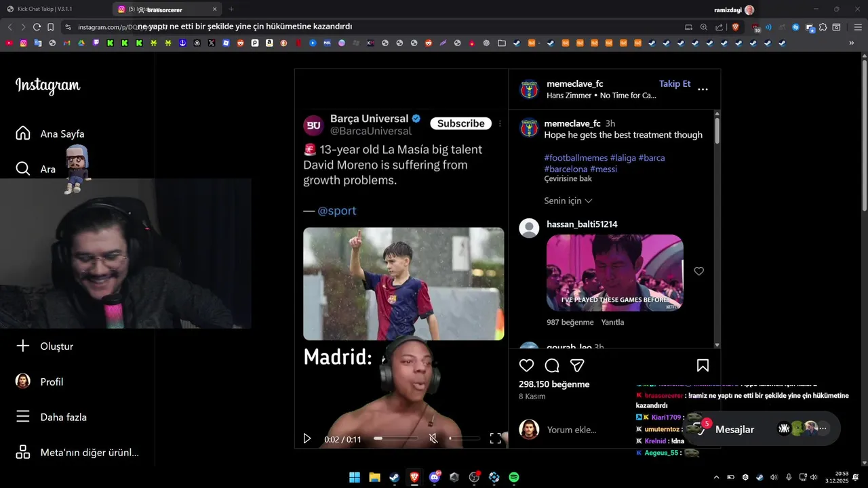
Task: Click three-dot menu beside Subscribe
Action: (500, 123)
